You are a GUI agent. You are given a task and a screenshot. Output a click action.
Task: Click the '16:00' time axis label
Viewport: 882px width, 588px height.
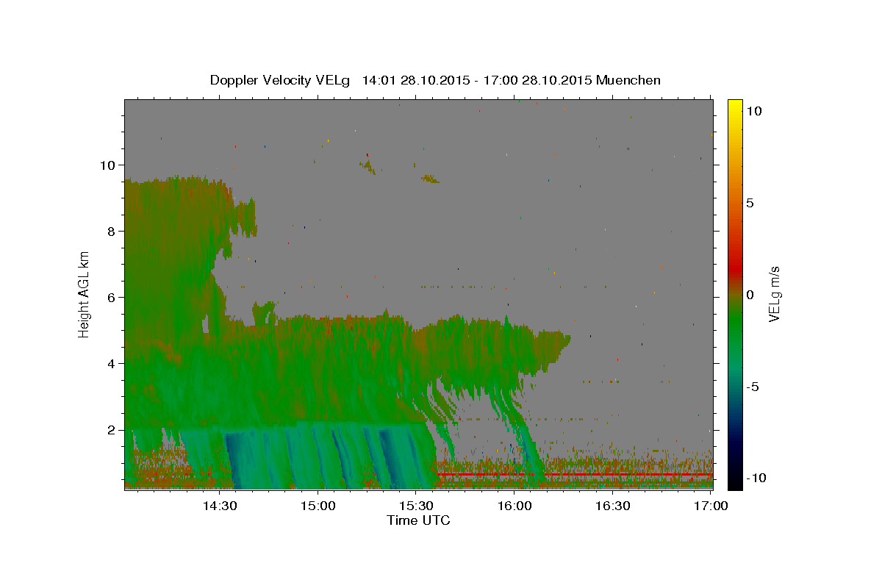pyautogui.click(x=514, y=506)
